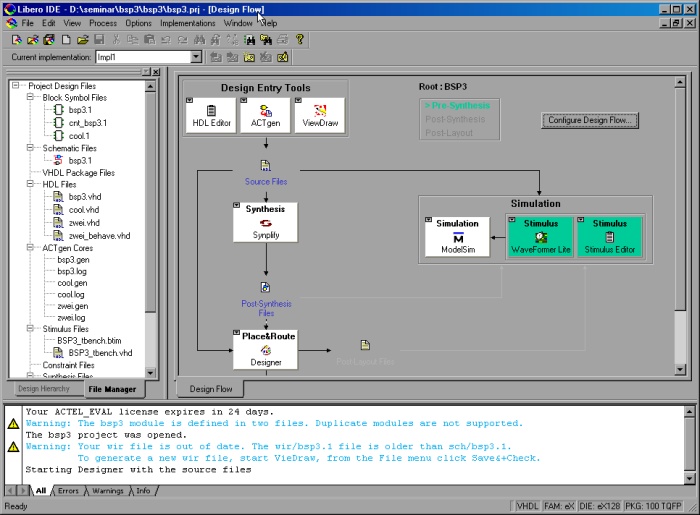Open the Process menu

pos(103,23)
